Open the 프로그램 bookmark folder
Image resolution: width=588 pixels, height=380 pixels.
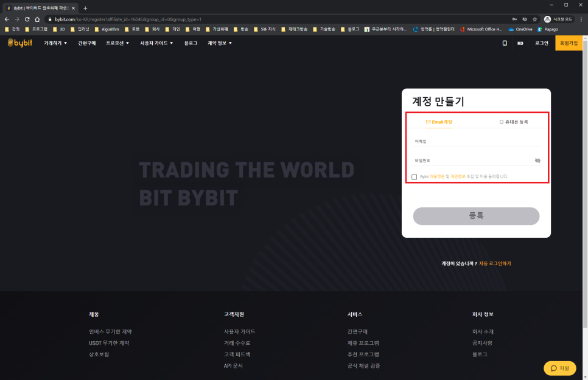click(36, 29)
